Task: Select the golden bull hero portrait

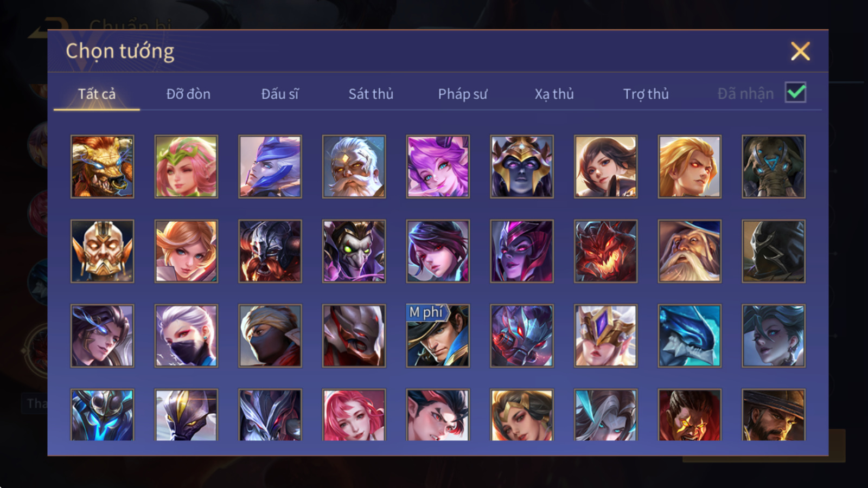Action: (x=102, y=166)
